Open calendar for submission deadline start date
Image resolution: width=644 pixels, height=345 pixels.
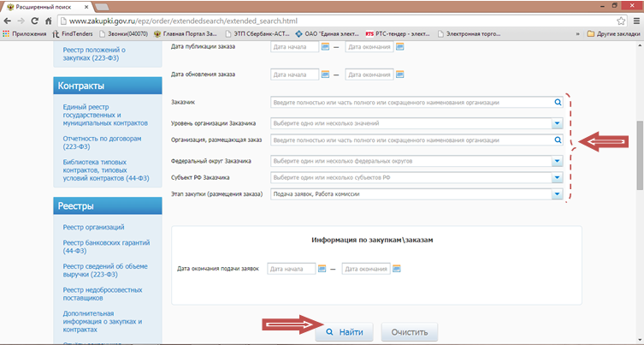coord(322,269)
